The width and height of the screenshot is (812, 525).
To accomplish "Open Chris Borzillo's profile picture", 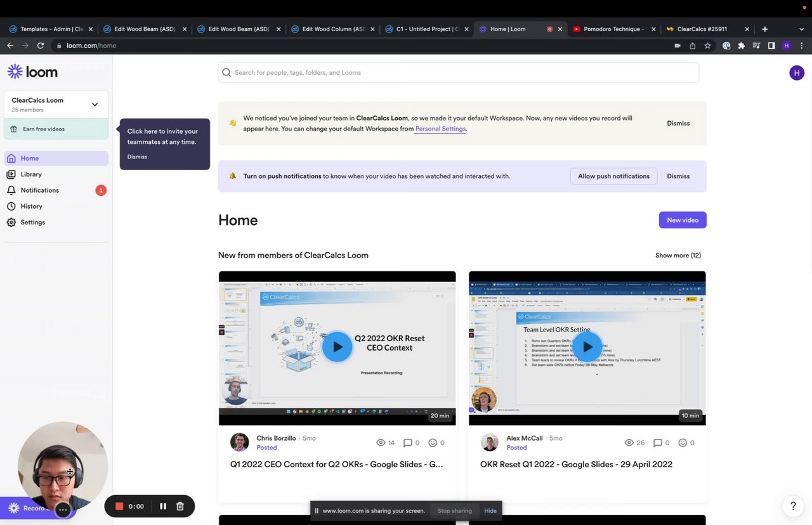I will (x=240, y=442).
